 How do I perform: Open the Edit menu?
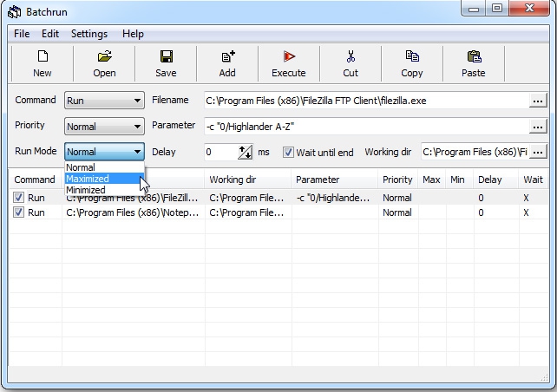point(50,34)
